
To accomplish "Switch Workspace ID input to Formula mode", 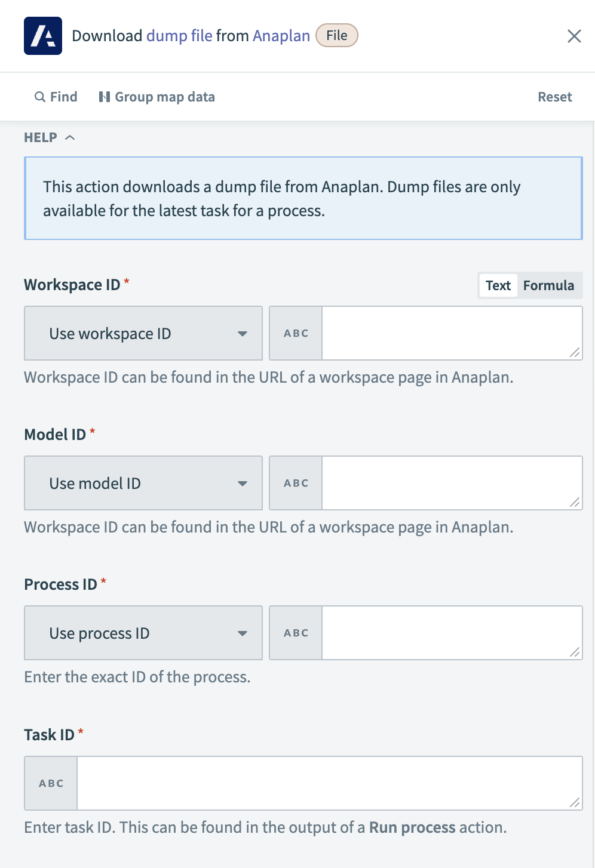I will (x=548, y=285).
